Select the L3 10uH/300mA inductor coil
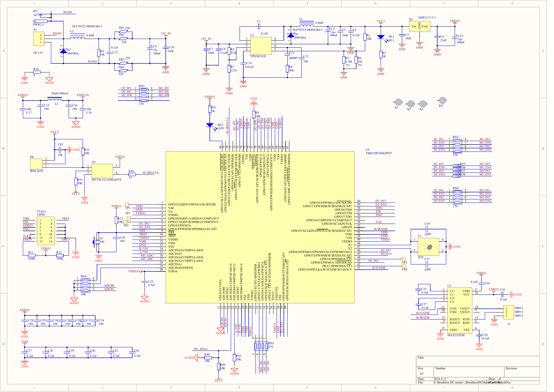This screenshot has width=554, height=392. [55, 99]
